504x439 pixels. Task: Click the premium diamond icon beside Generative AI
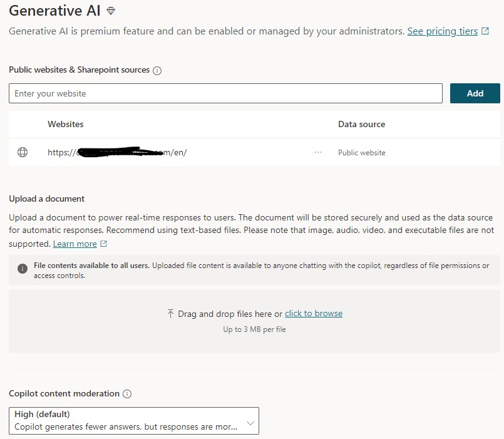[111, 11]
